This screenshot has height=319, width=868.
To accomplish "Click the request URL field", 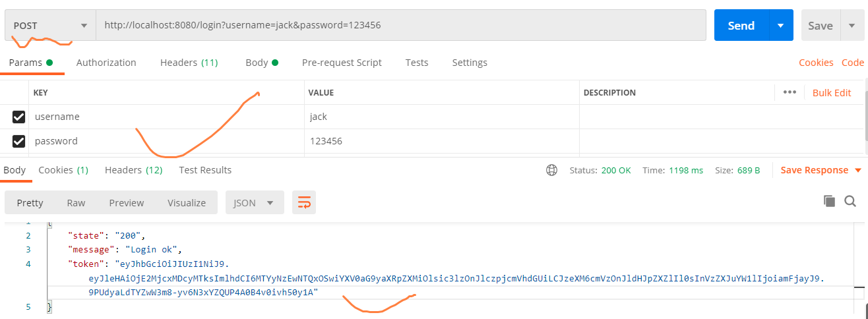I will coord(401,26).
